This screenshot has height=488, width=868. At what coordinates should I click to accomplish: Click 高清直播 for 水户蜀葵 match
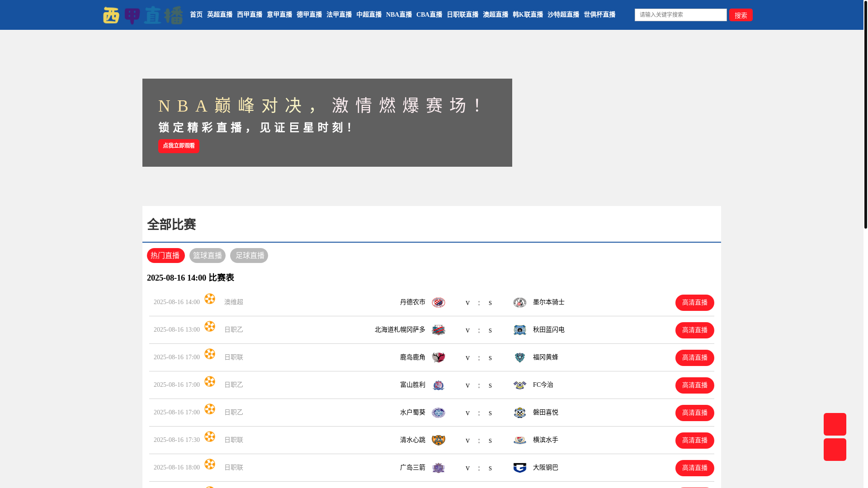tap(695, 413)
